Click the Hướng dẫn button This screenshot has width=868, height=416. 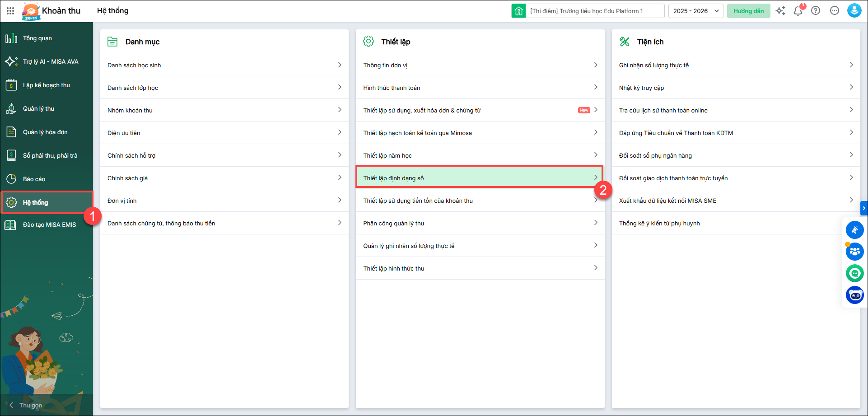pos(748,11)
